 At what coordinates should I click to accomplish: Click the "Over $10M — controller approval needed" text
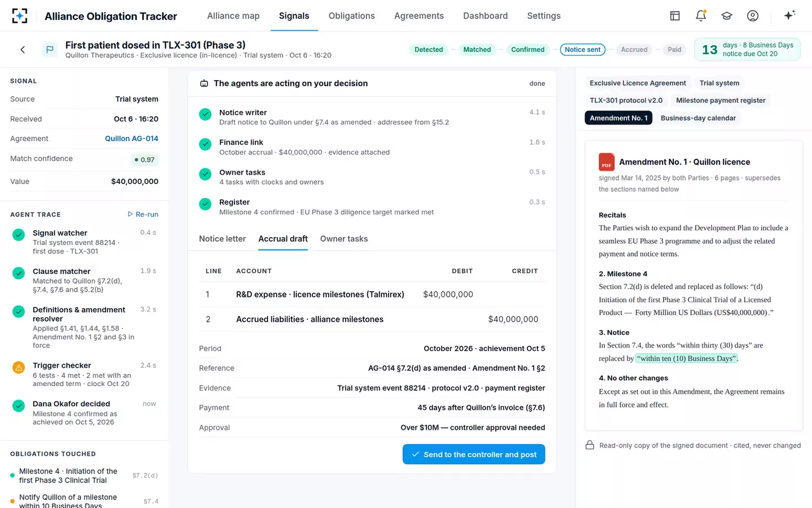[473, 428]
